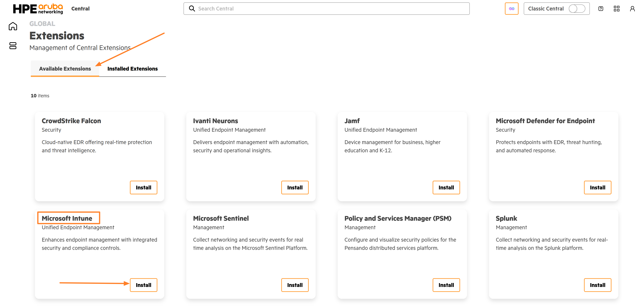Toggle the Classic Central switch
The height and width of the screenshot is (306, 644).
coord(577,9)
